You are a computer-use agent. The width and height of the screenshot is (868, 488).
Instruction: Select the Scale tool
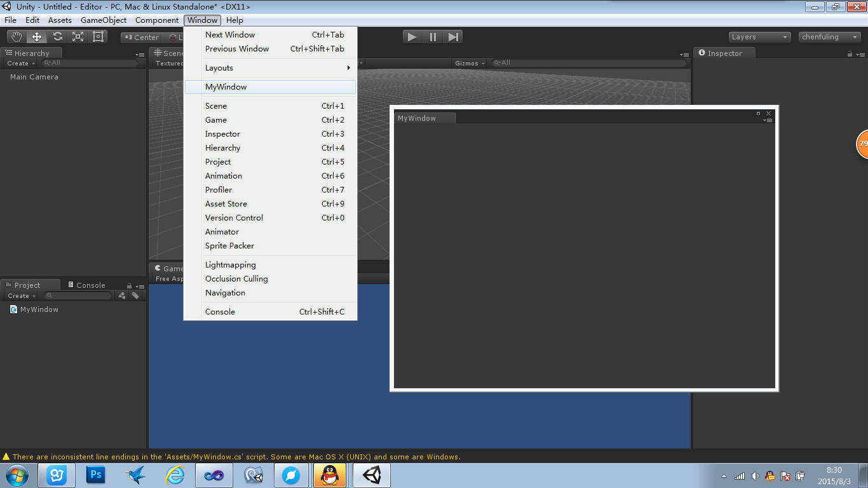77,36
